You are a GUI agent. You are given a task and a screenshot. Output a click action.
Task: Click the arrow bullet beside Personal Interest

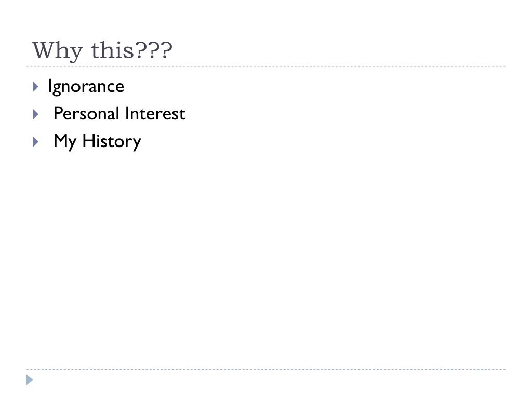tap(35, 114)
